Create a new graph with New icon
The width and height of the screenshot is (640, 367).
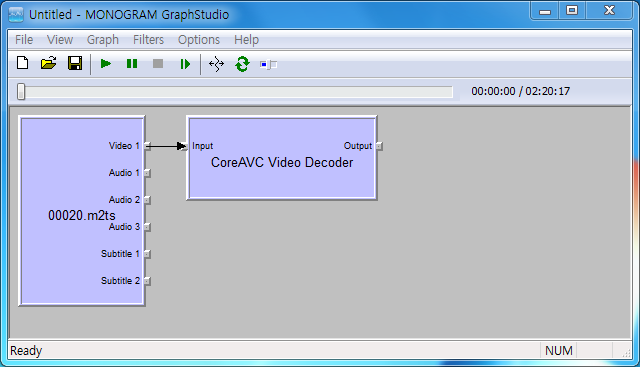[22, 64]
